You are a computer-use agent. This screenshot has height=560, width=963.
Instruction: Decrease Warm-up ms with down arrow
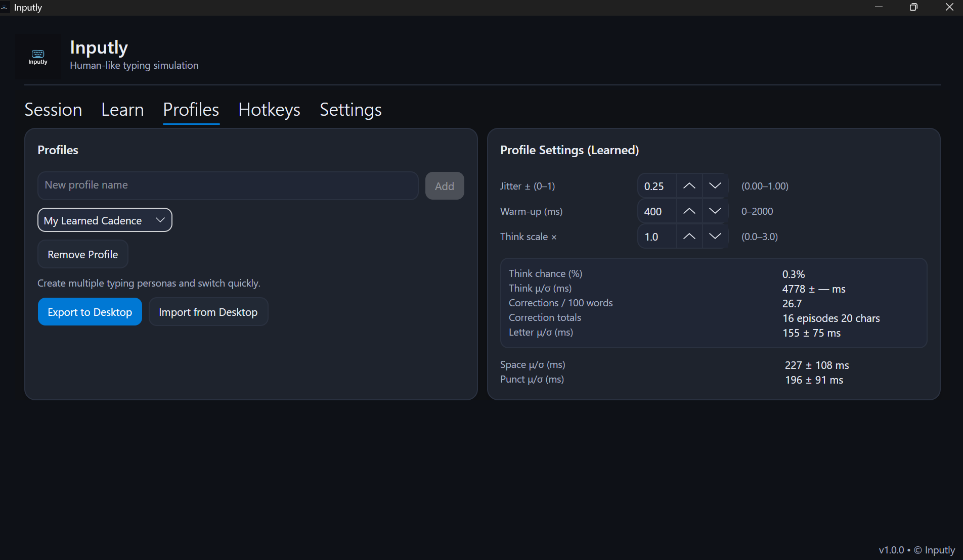[715, 211]
